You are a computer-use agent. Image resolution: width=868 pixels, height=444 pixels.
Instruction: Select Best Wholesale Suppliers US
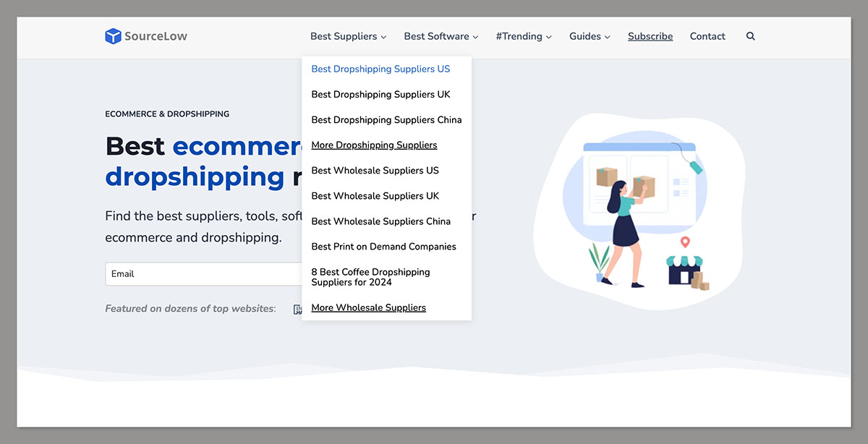pyautogui.click(x=375, y=171)
